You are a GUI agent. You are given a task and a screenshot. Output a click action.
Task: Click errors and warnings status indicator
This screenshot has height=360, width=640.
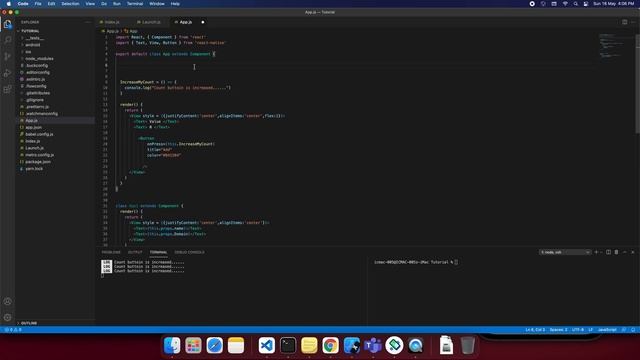(x=13, y=330)
